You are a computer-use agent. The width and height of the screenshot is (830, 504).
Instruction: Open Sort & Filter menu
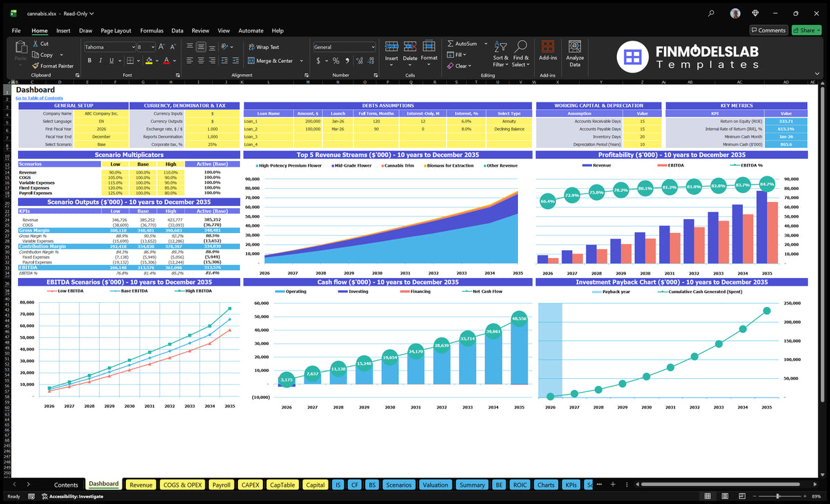click(501, 53)
